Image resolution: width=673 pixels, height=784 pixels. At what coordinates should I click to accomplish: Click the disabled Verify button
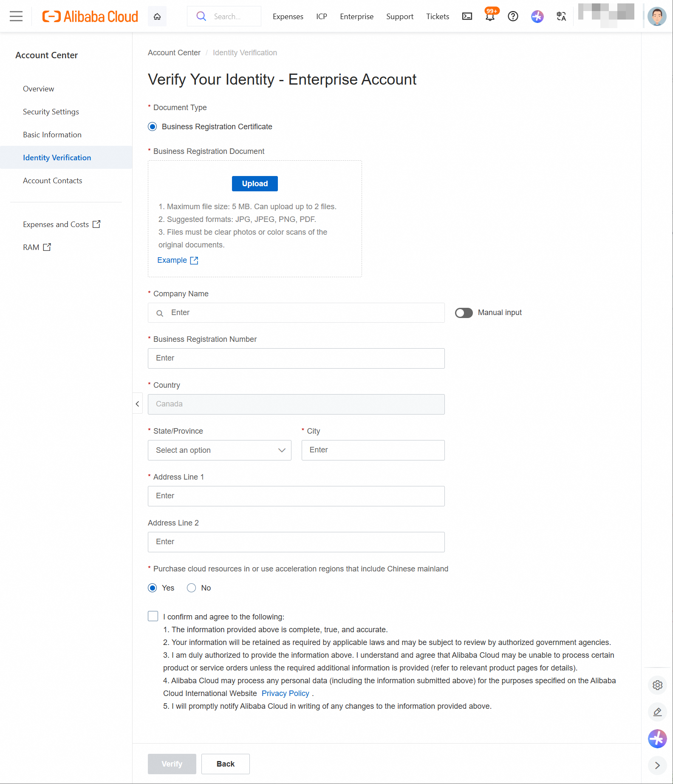(x=172, y=764)
